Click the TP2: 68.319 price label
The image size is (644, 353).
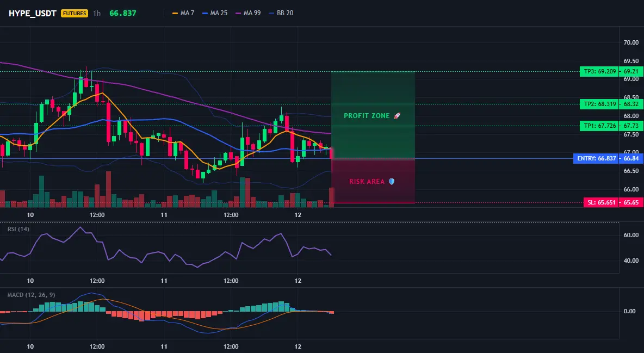(599, 104)
